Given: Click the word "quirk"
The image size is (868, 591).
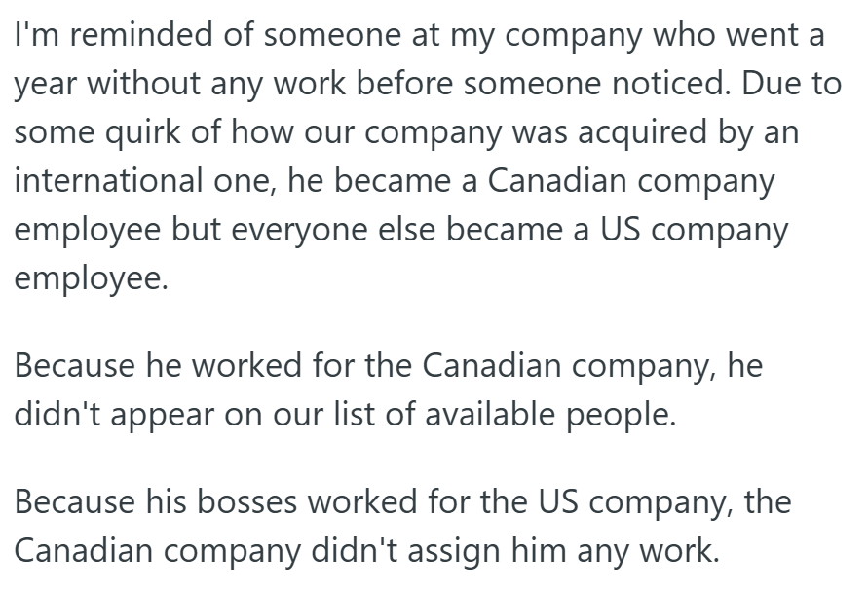Looking at the screenshot, I should [134, 132].
